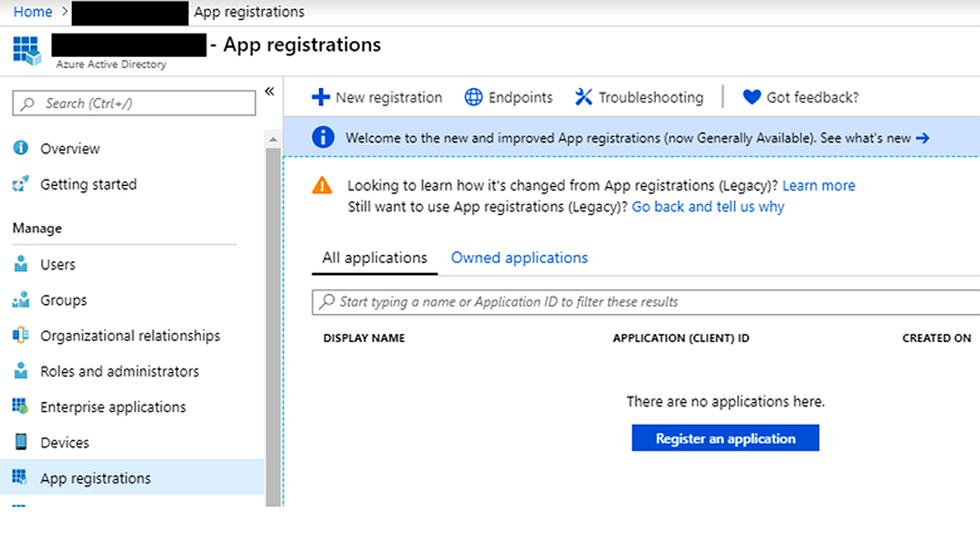Open Roles and administrators

pos(119,371)
